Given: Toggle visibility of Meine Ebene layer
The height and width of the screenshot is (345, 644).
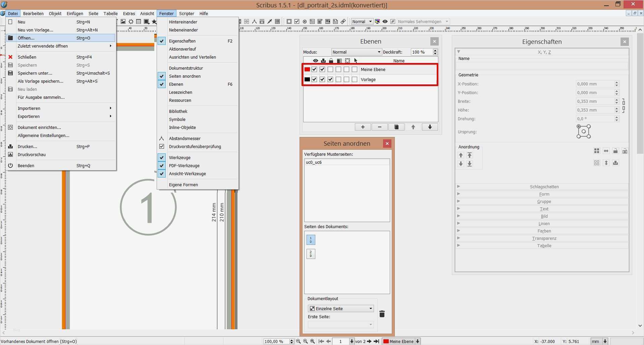Looking at the screenshot, I should click(x=314, y=69).
